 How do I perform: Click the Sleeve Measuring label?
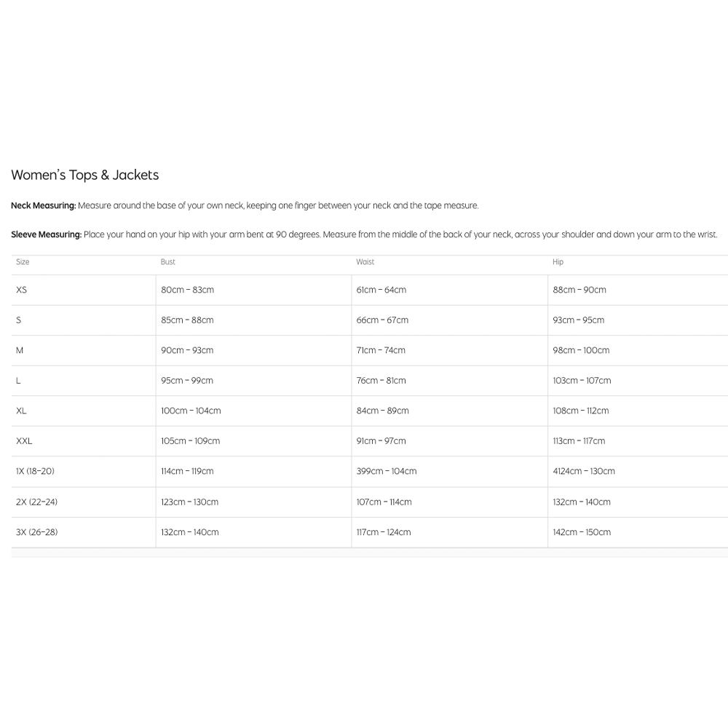(x=46, y=234)
